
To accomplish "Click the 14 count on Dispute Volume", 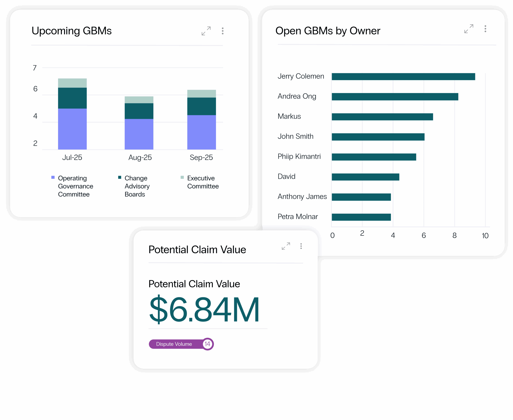I will 208,344.
